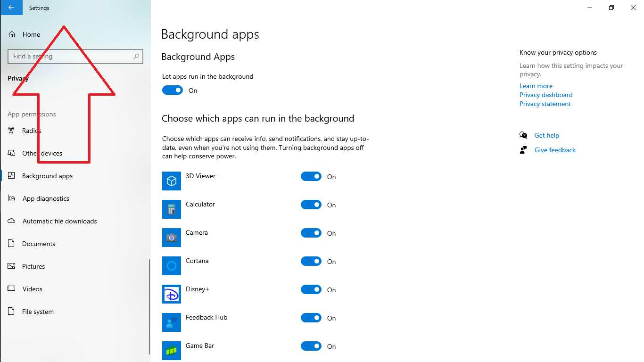Turn off Let apps run in background
The width and height of the screenshot is (644, 362).
[173, 90]
